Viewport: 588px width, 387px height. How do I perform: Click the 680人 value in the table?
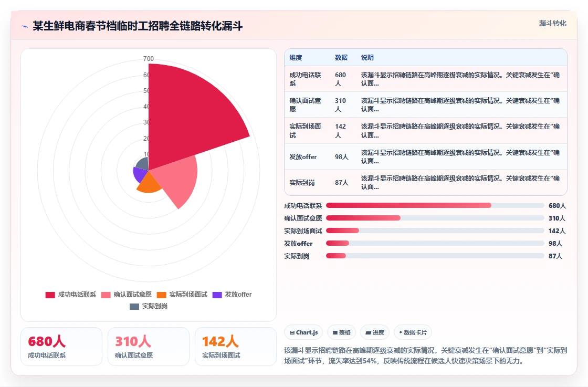tap(341, 79)
